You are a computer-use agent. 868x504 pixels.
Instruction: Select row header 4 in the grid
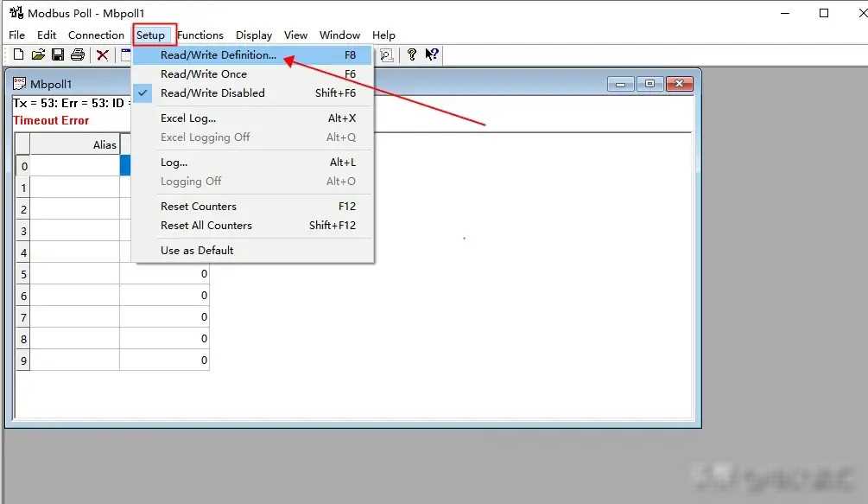pos(22,252)
